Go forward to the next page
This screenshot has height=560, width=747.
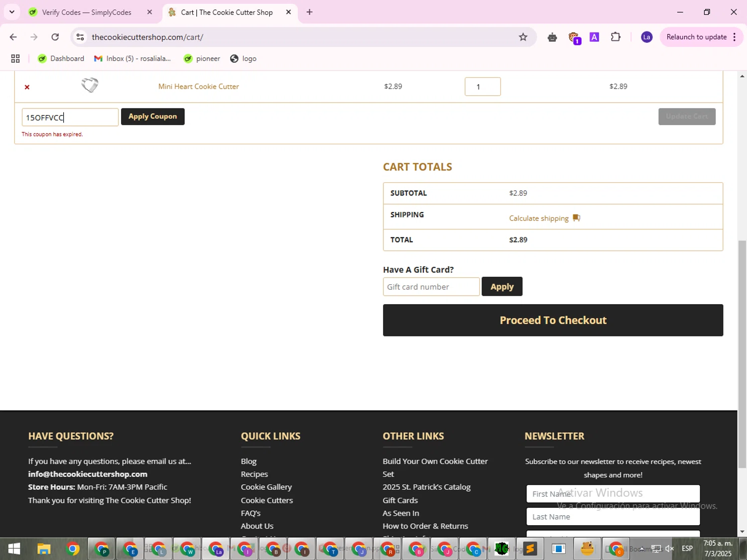(34, 37)
